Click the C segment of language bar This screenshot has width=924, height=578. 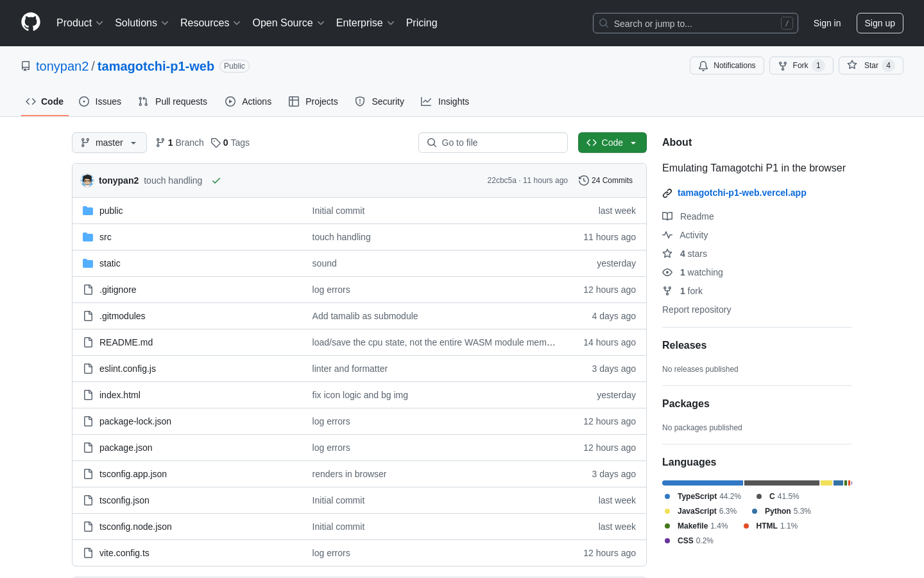coord(782,483)
